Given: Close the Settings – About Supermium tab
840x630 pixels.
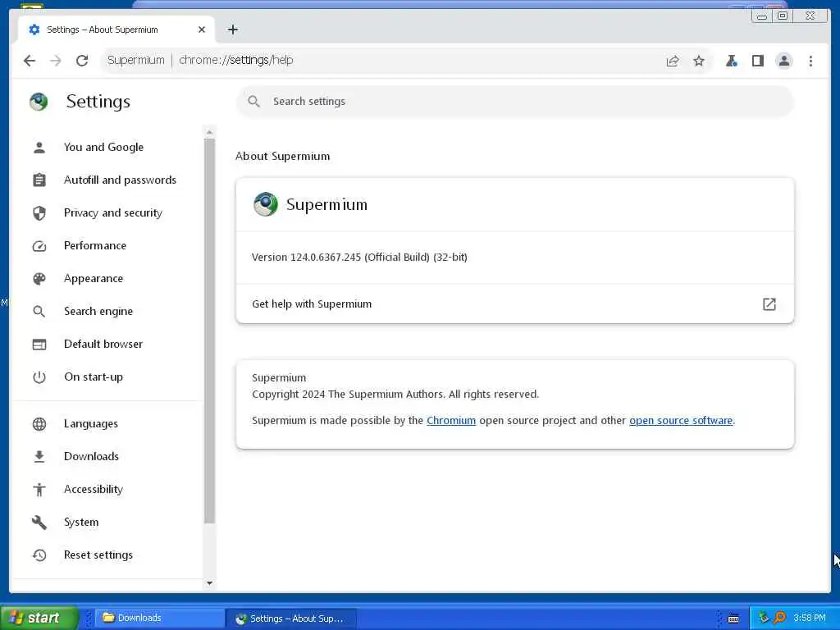Looking at the screenshot, I should click(x=202, y=30).
